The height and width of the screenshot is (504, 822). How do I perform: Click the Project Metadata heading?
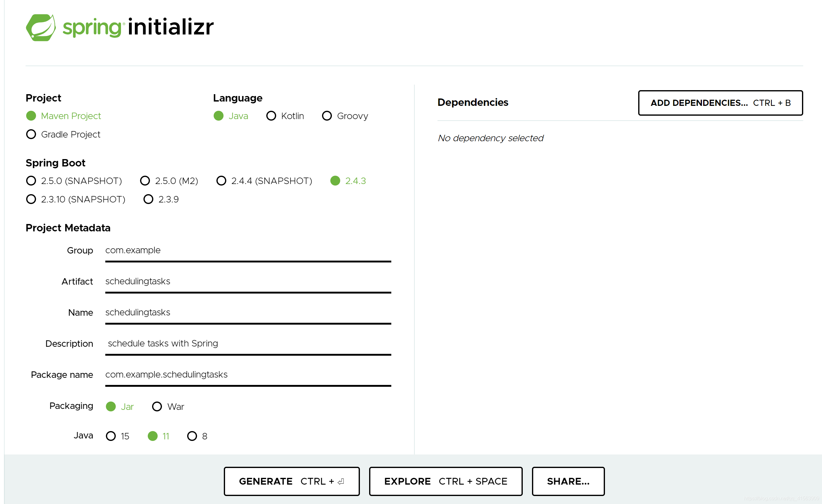68,228
